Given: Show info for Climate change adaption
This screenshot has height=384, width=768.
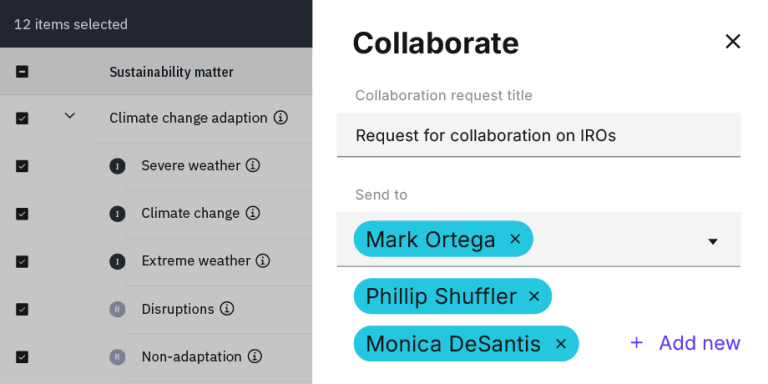Looking at the screenshot, I should (x=281, y=118).
